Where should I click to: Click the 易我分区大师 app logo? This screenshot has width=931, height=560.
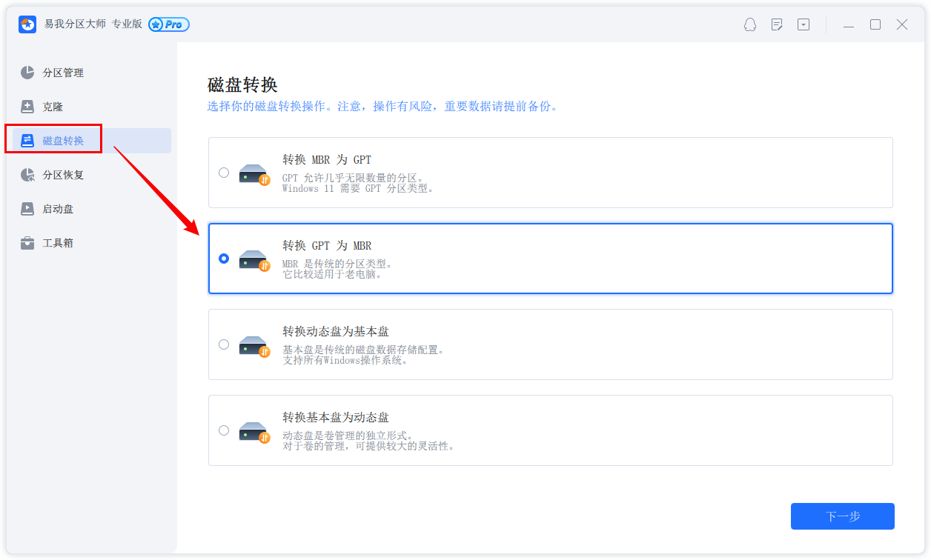point(27,24)
